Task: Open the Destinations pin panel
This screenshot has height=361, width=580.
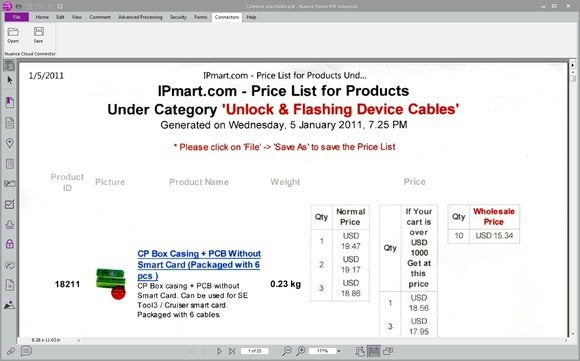Action: 10,143
